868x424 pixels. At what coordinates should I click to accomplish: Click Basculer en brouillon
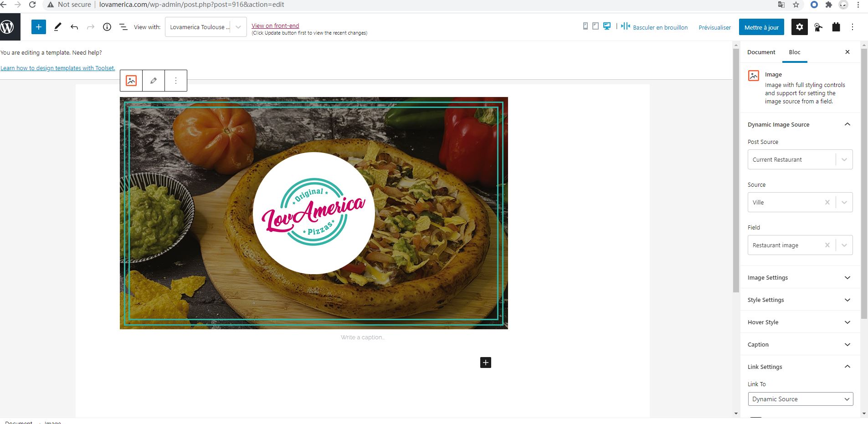tap(660, 27)
